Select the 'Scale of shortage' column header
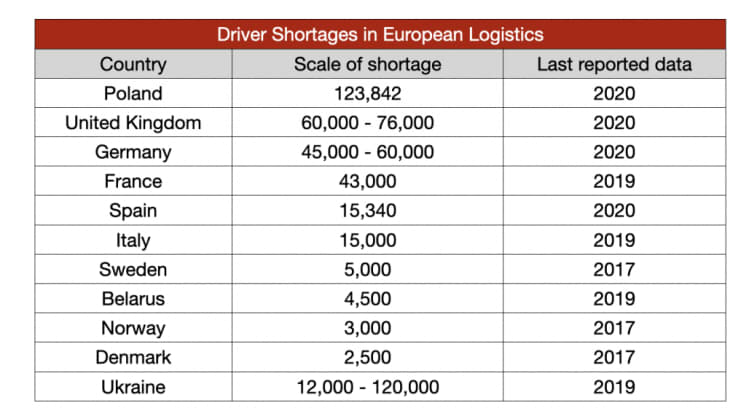Image resolution: width=740 pixels, height=416 pixels. coord(367,64)
